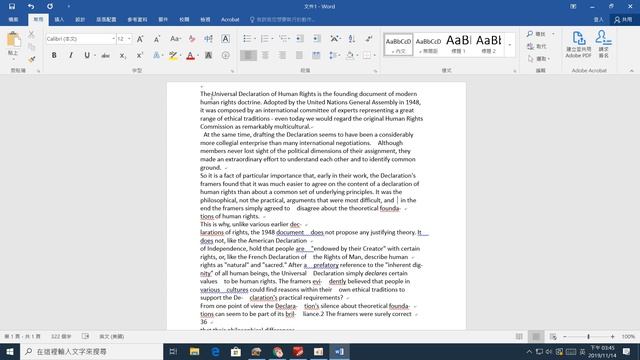Open font color red A swatch
The width and height of the screenshot is (640, 360).
[x=190, y=55]
